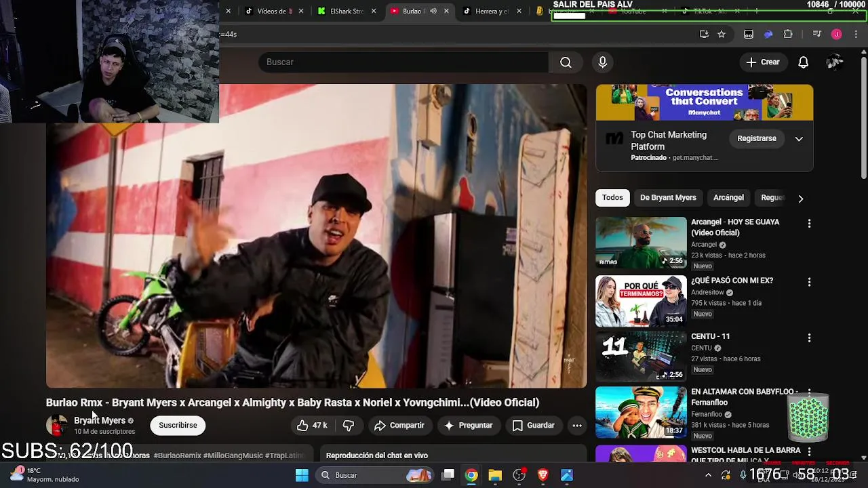
Task: Click the #MilloGangMusic hashtag
Action: click(232, 455)
